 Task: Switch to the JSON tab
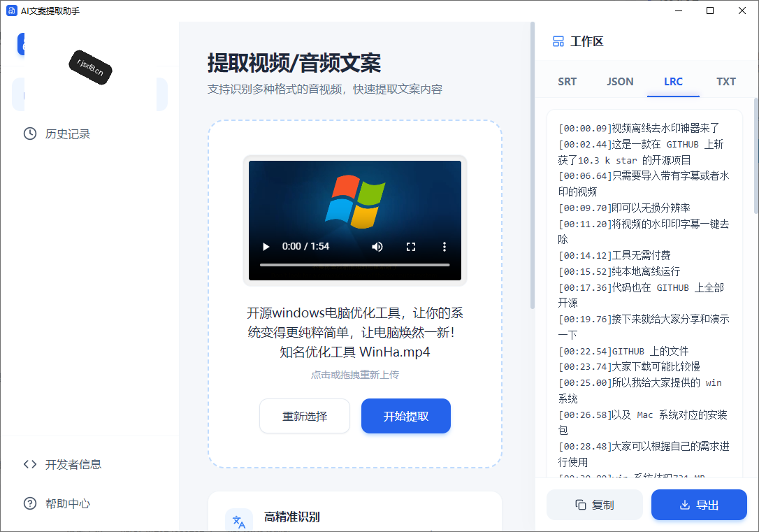(x=620, y=81)
